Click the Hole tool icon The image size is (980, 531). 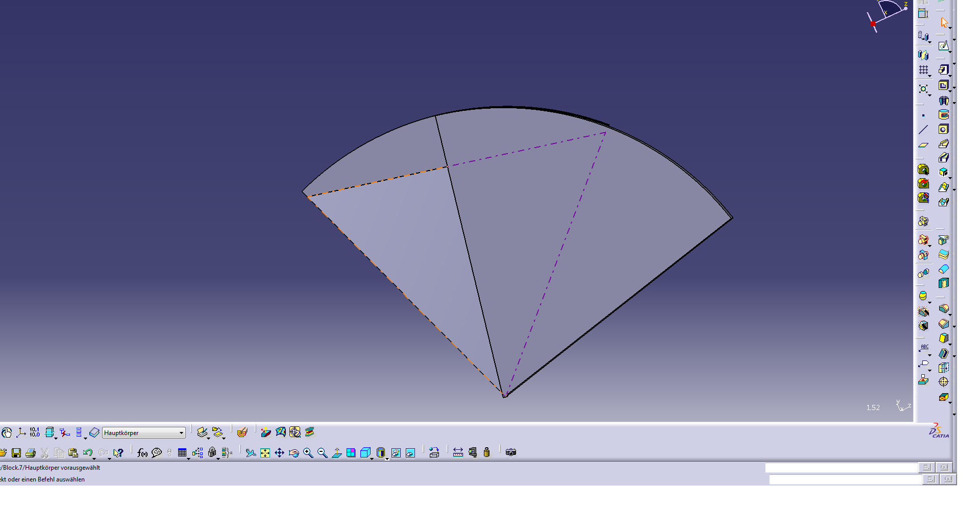943,129
